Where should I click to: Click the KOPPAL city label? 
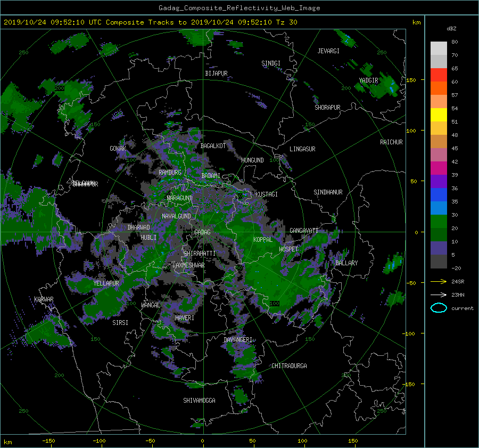pyautogui.click(x=263, y=240)
